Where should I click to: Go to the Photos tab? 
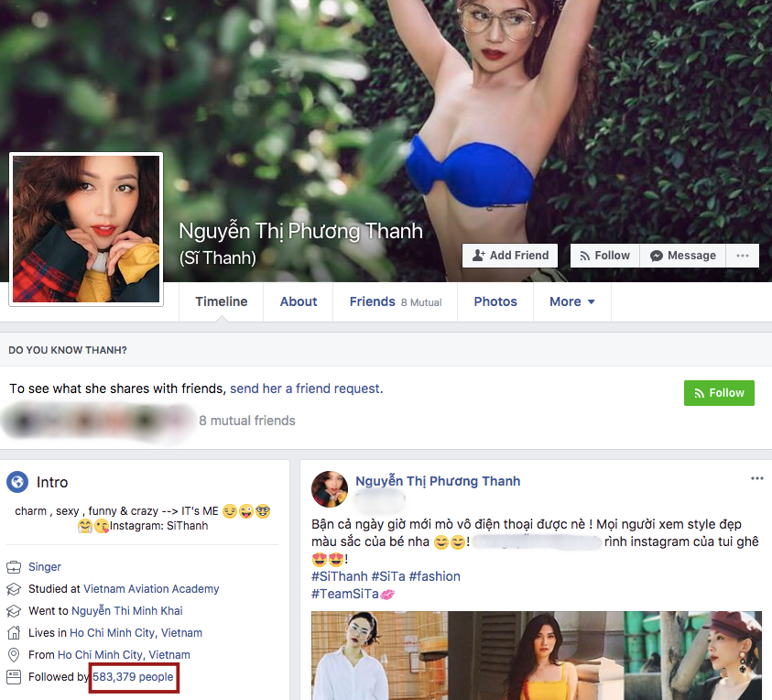[495, 301]
